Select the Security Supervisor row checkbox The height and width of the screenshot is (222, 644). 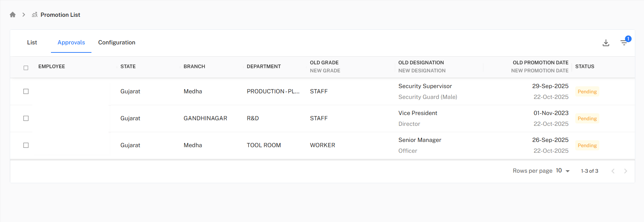click(26, 91)
